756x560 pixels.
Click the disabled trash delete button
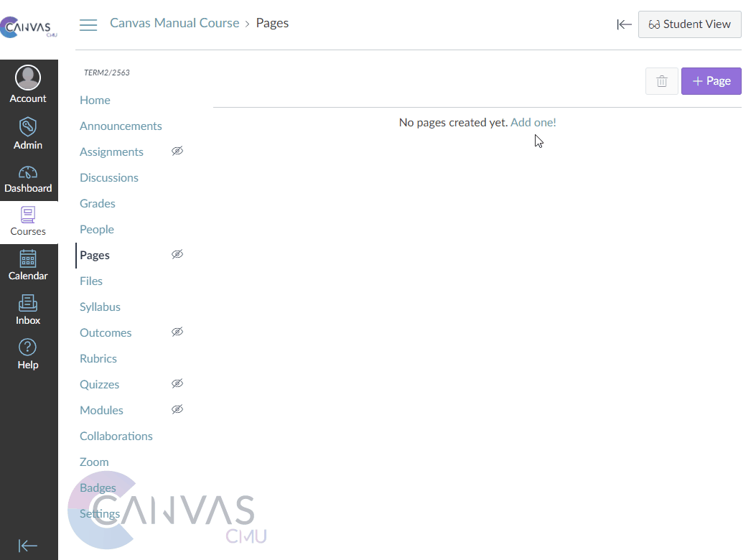coord(662,82)
